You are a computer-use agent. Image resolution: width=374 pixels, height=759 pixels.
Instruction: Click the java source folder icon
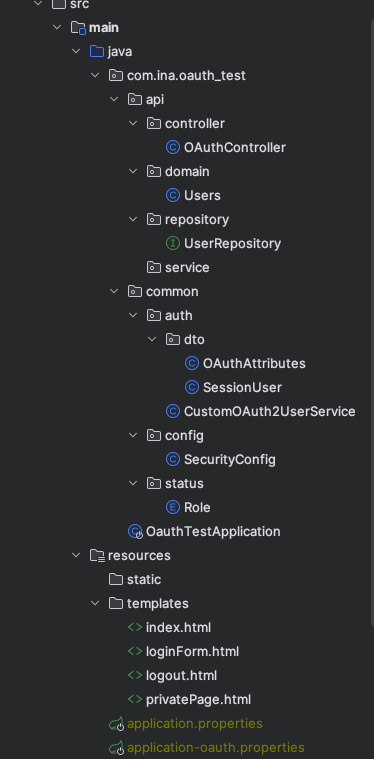(x=97, y=51)
